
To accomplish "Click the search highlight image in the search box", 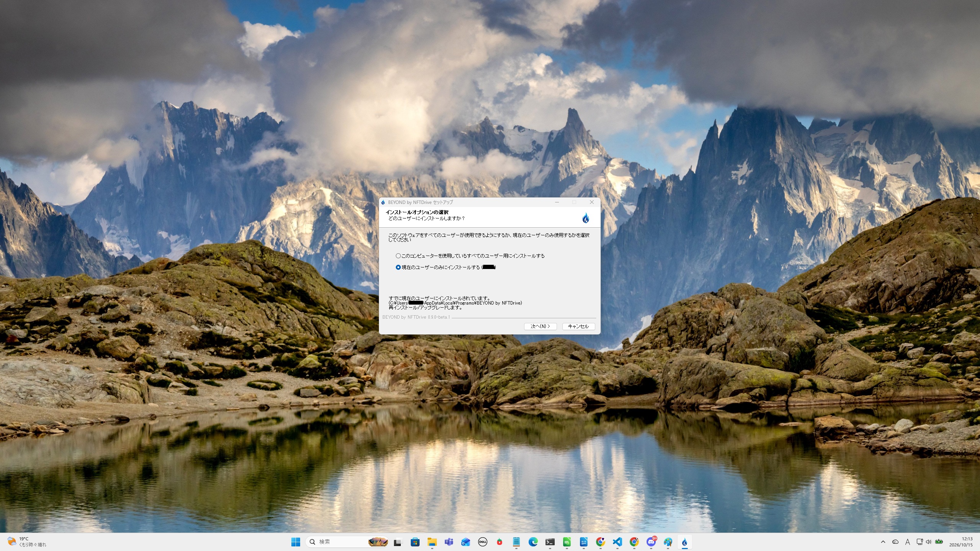I will pos(378,542).
